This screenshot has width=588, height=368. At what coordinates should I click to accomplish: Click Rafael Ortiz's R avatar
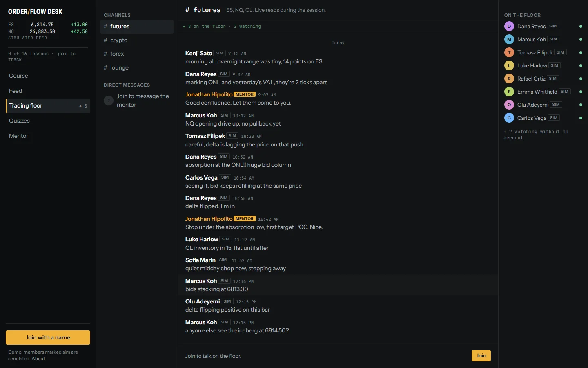click(x=509, y=79)
